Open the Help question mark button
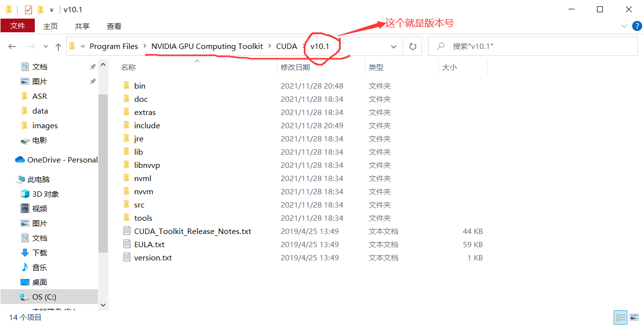 point(636,26)
